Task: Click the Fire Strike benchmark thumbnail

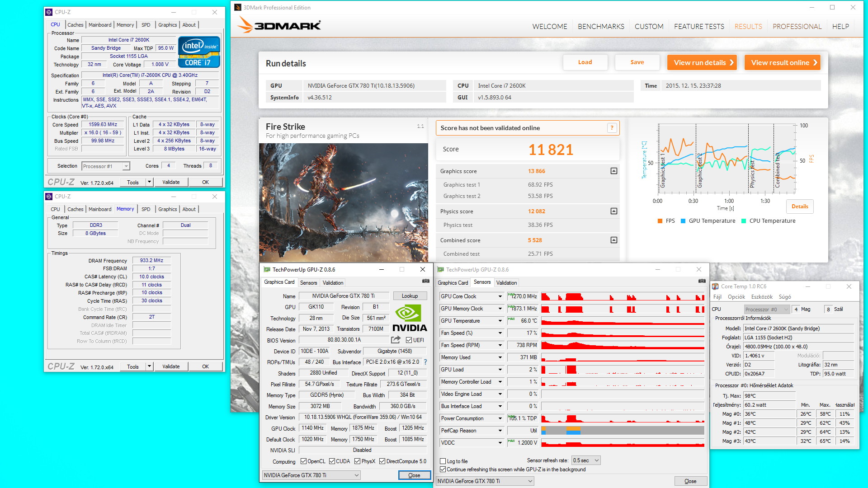Action: click(x=344, y=202)
